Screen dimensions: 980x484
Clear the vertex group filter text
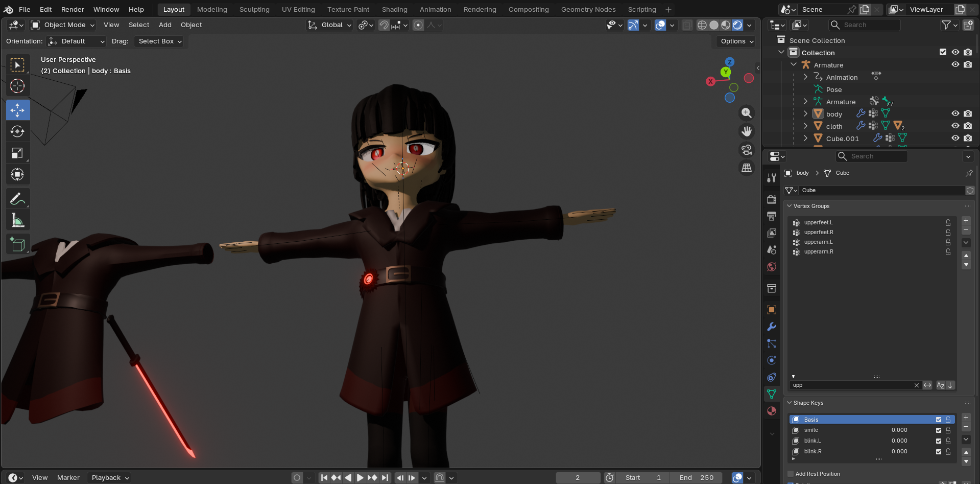pyautogui.click(x=917, y=385)
